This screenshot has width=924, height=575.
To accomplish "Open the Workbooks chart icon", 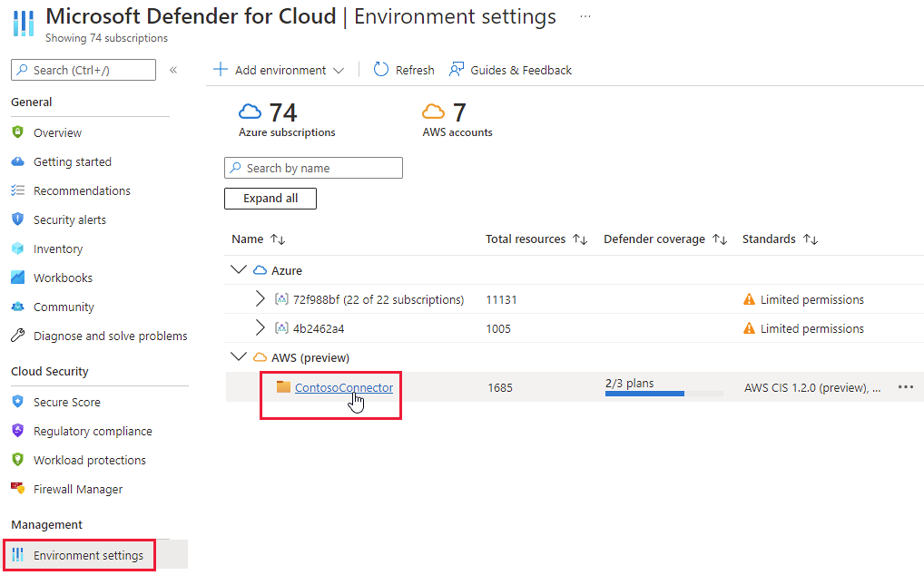I will [x=17, y=278].
